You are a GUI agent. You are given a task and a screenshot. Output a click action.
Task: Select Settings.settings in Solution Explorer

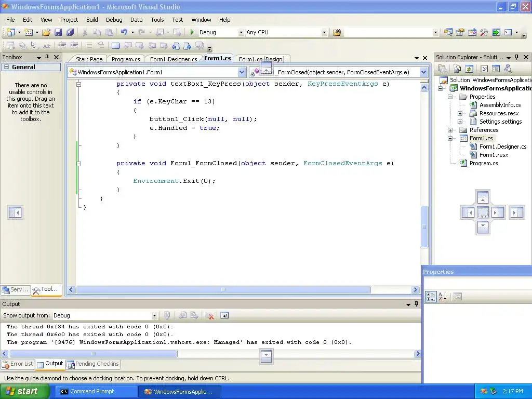[x=500, y=122]
